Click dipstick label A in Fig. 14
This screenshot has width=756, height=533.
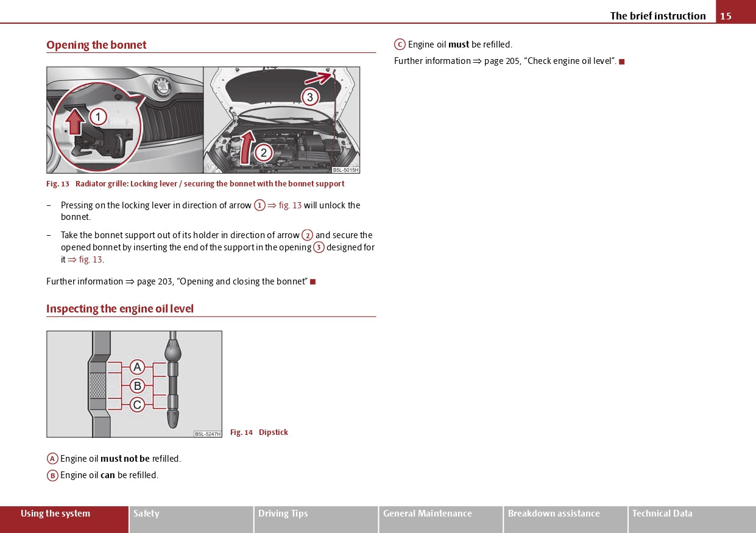click(138, 367)
